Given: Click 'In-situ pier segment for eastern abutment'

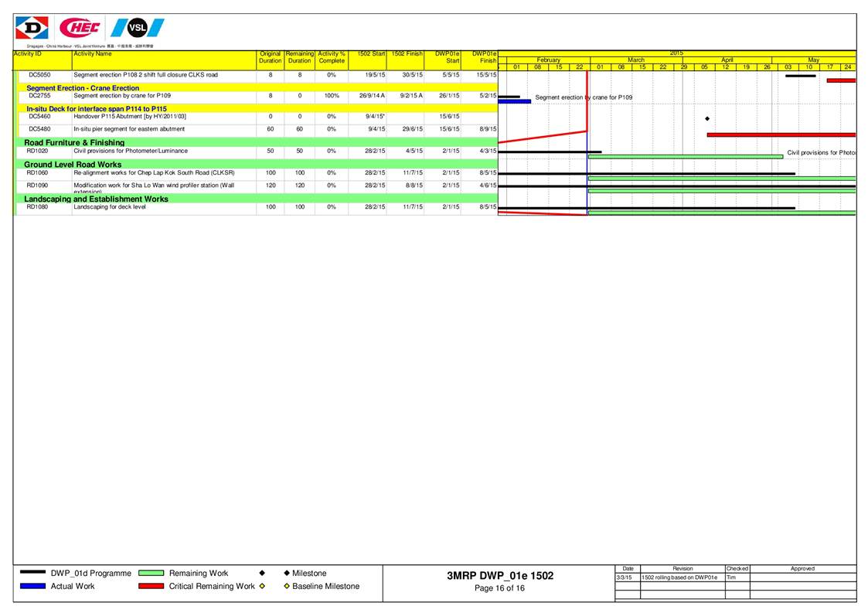Looking at the screenshot, I should click(x=129, y=129).
